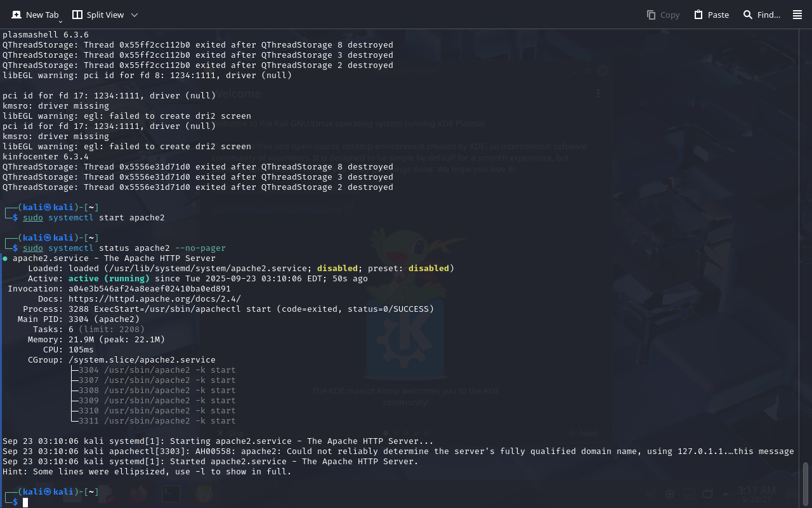Image resolution: width=812 pixels, height=508 pixels.
Task: Click the cursor at the bottom prompt
Action: (x=25, y=502)
